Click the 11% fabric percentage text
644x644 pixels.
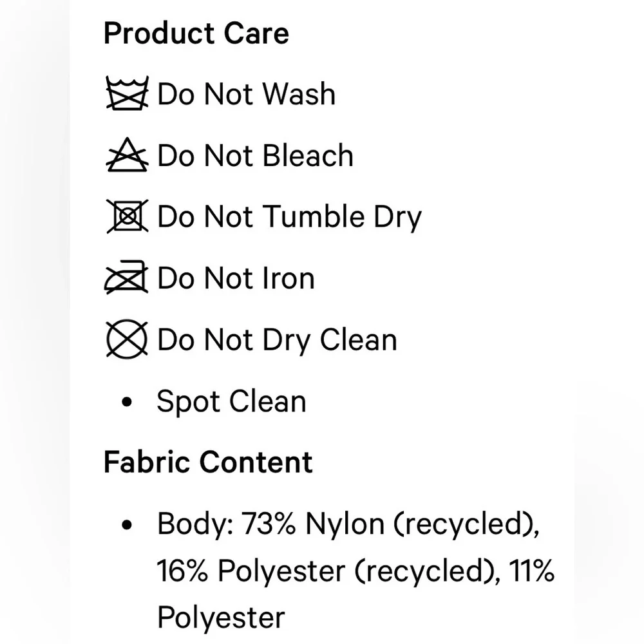[532, 571]
